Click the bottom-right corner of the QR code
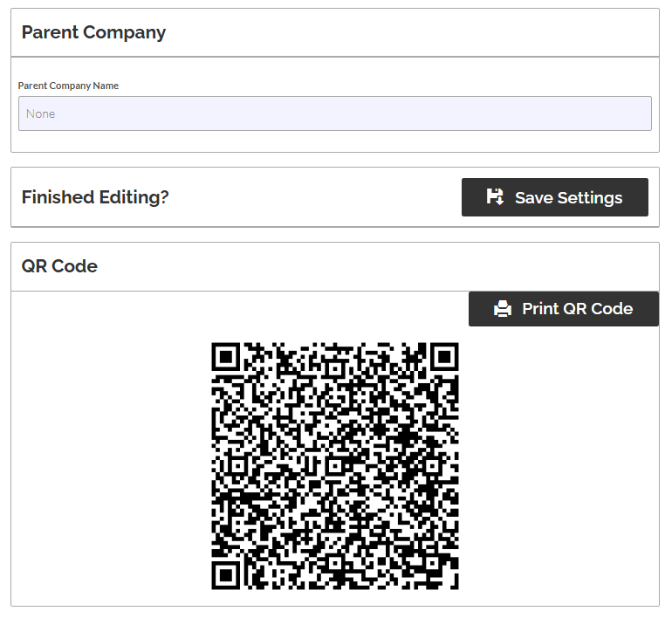 (455, 585)
